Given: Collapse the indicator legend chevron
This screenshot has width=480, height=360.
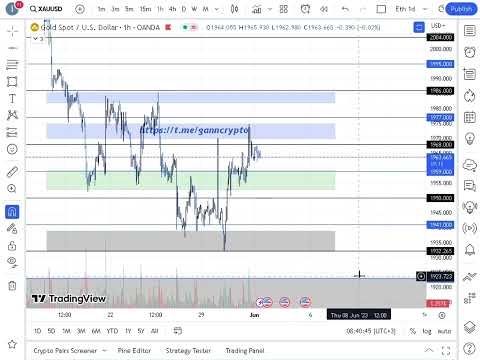Looking at the screenshot, I should 35,38.
